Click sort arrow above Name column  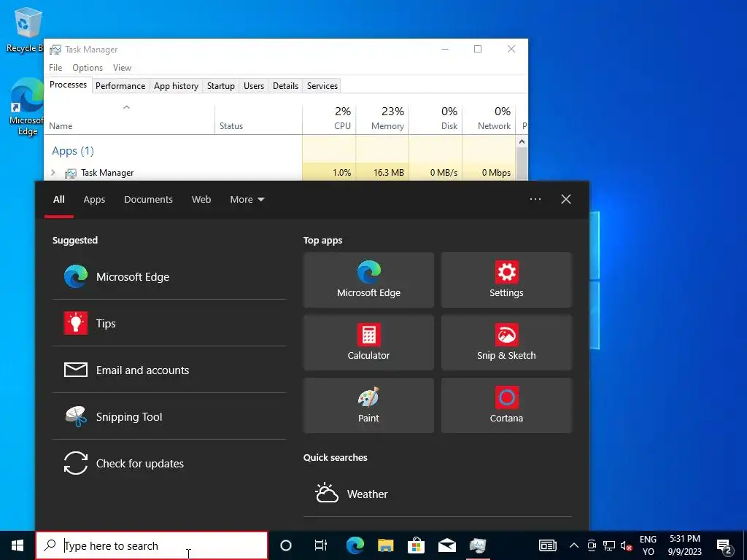click(x=126, y=108)
